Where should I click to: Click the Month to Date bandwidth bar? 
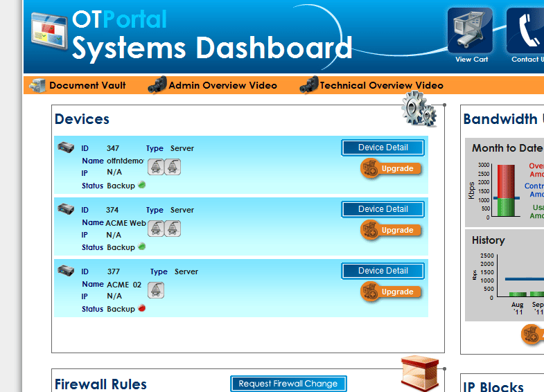coord(505,191)
